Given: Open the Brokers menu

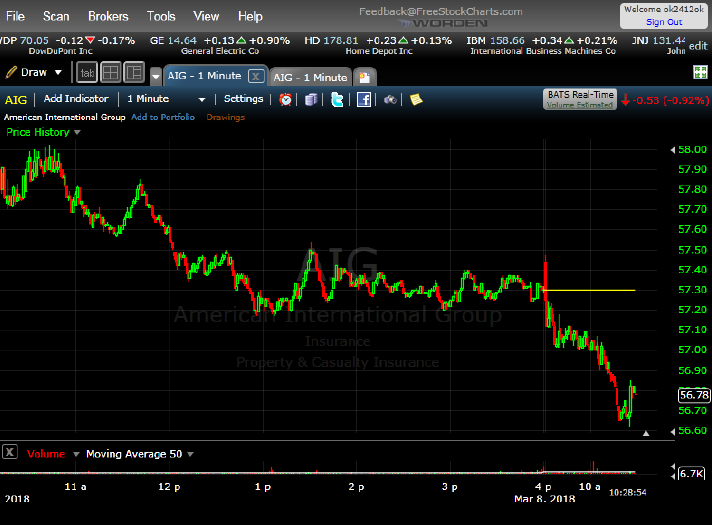Looking at the screenshot, I should [x=108, y=16].
